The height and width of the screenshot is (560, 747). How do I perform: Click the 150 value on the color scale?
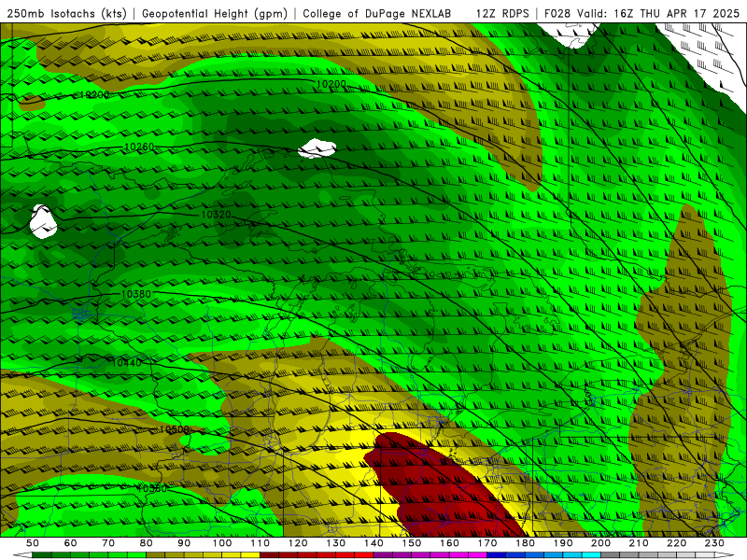coord(412,543)
